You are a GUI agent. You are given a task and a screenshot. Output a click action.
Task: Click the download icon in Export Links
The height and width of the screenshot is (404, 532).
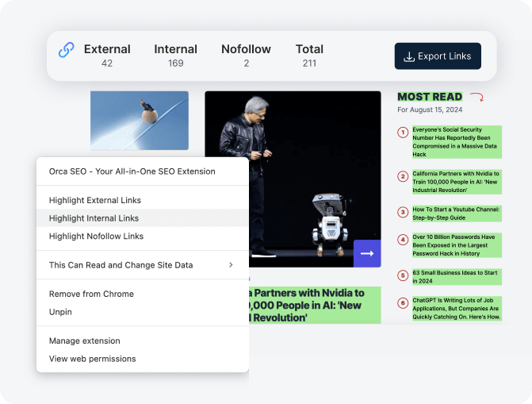point(409,56)
